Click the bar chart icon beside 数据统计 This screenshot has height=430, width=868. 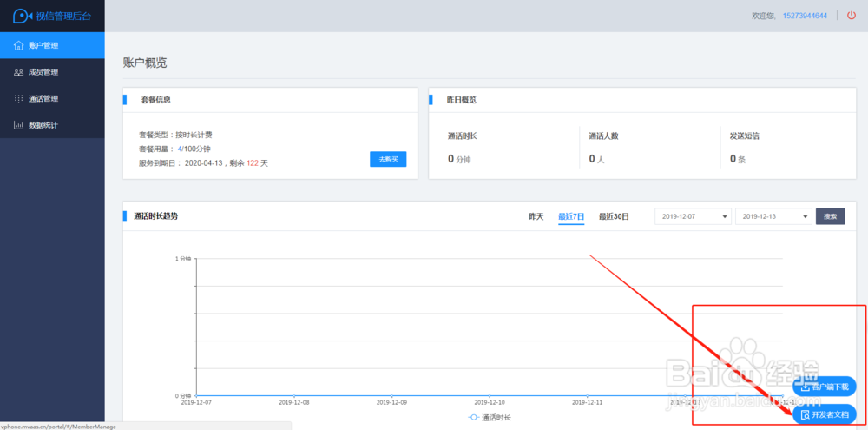coord(18,125)
